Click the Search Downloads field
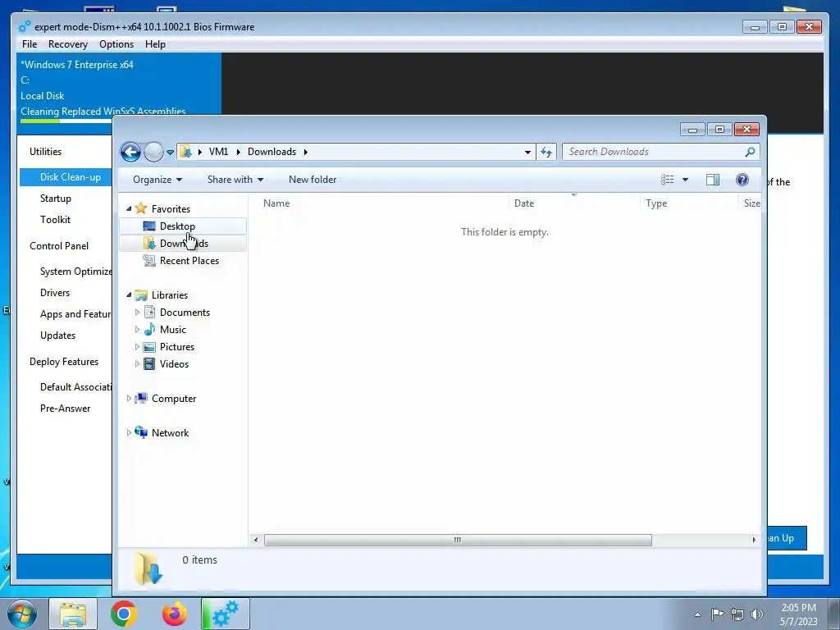Image resolution: width=840 pixels, height=630 pixels. pyautogui.click(x=660, y=152)
